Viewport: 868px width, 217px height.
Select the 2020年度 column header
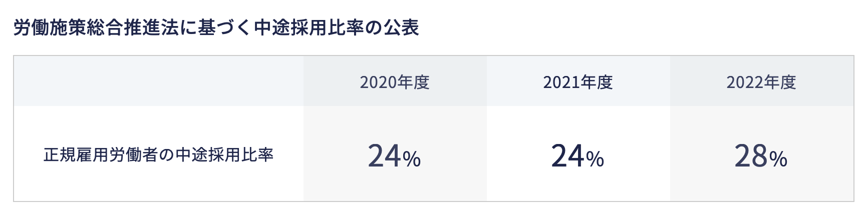coord(395,82)
